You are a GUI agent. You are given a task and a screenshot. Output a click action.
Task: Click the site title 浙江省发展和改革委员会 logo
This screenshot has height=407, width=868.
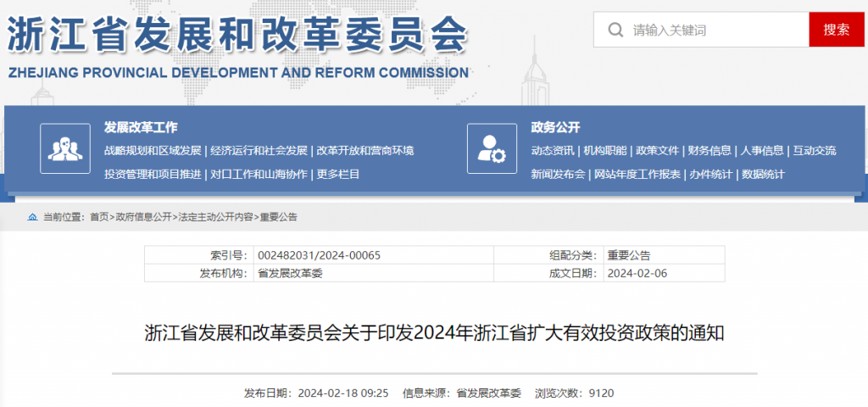coord(238,33)
